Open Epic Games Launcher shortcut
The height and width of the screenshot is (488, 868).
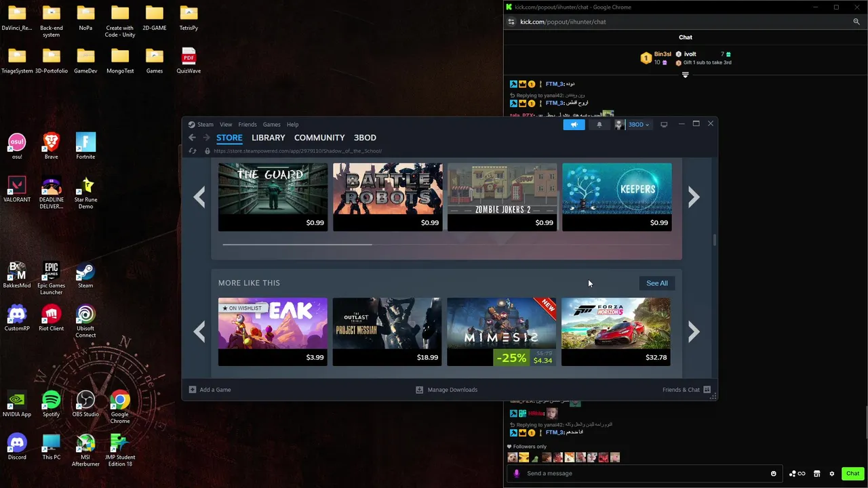tap(51, 278)
